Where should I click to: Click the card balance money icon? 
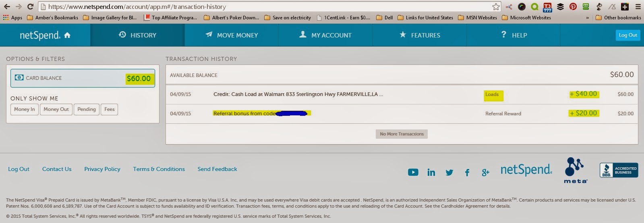(19, 77)
